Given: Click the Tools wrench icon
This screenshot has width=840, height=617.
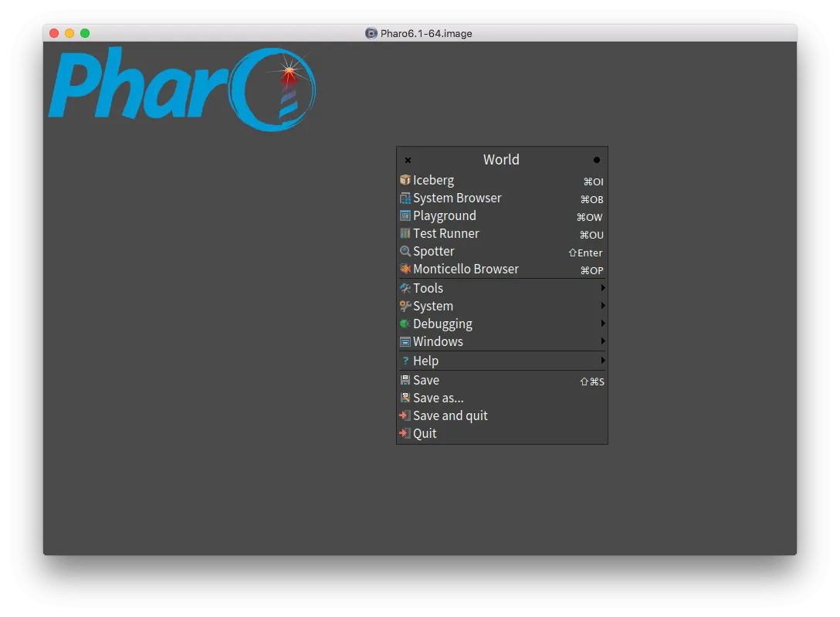Looking at the screenshot, I should [405, 288].
